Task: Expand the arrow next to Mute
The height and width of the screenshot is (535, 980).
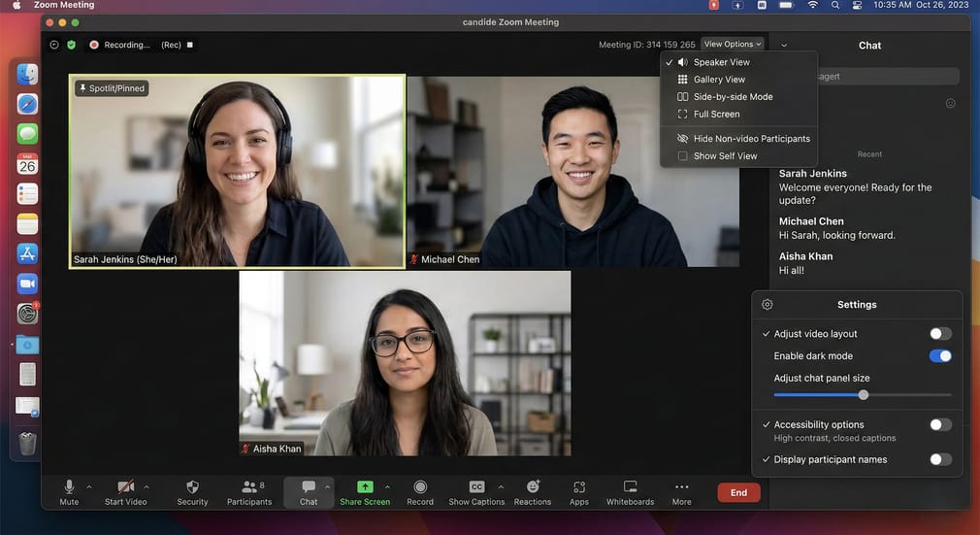Action: (x=89, y=486)
